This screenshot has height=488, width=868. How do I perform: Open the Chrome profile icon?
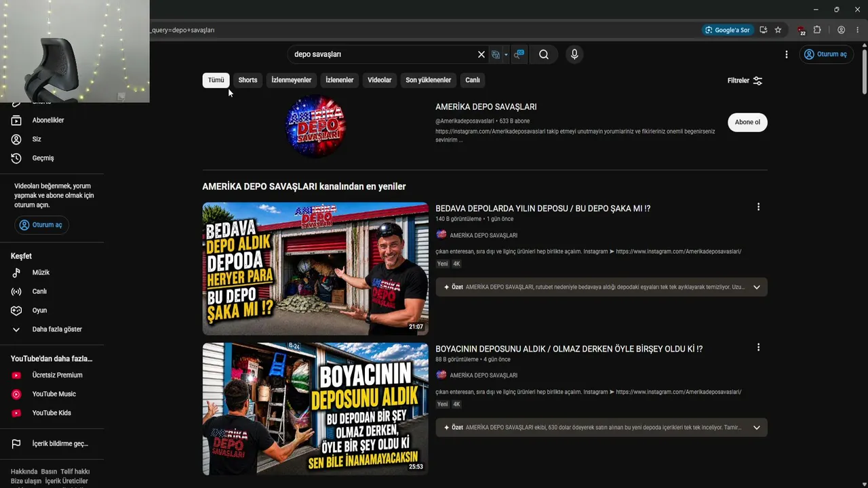tap(841, 30)
